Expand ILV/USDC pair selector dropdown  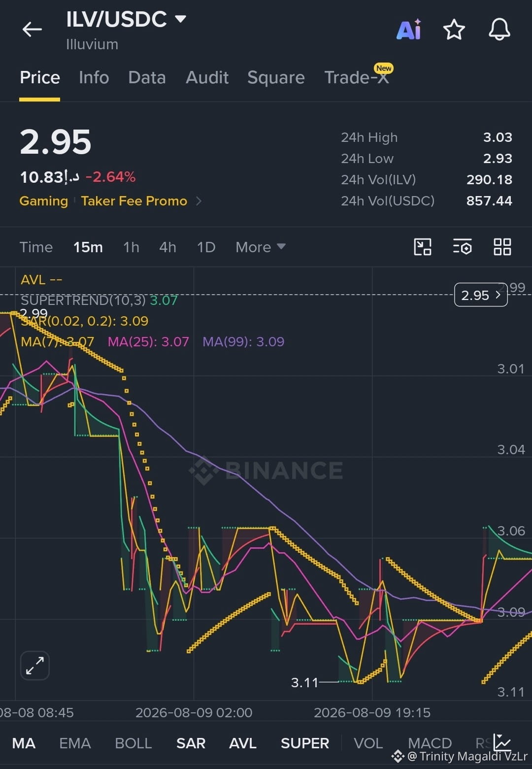tap(181, 19)
